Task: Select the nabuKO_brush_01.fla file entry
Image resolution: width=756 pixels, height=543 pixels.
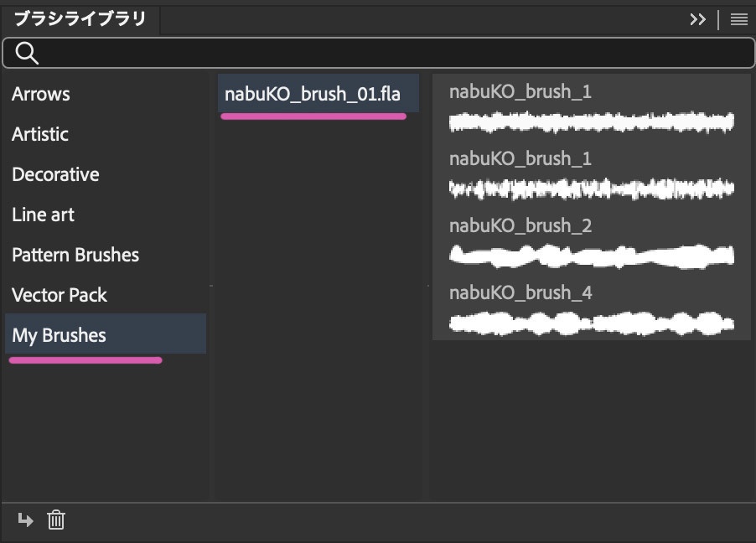Action: pyautogui.click(x=313, y=94)
